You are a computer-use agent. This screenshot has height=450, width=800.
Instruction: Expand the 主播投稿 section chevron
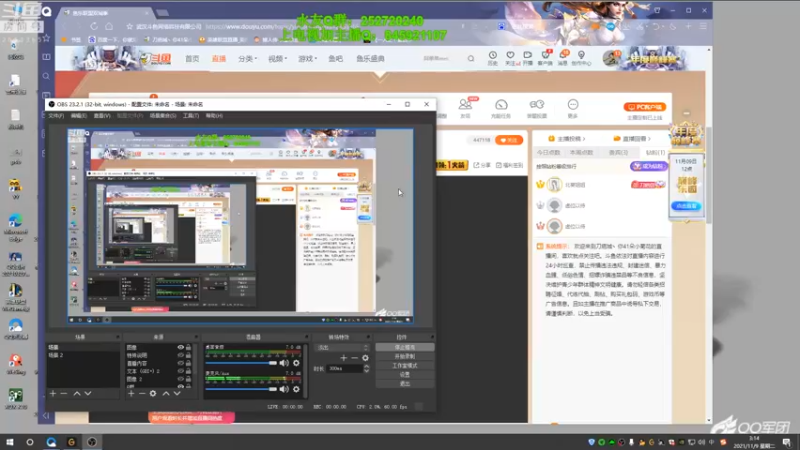[x=584, y=139]
